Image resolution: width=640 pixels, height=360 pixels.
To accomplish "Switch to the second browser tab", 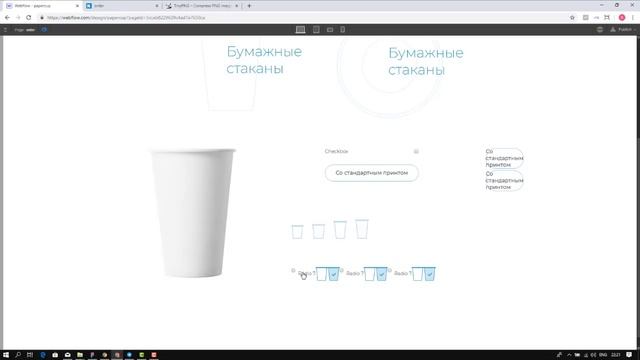I will tap(122, 6).
